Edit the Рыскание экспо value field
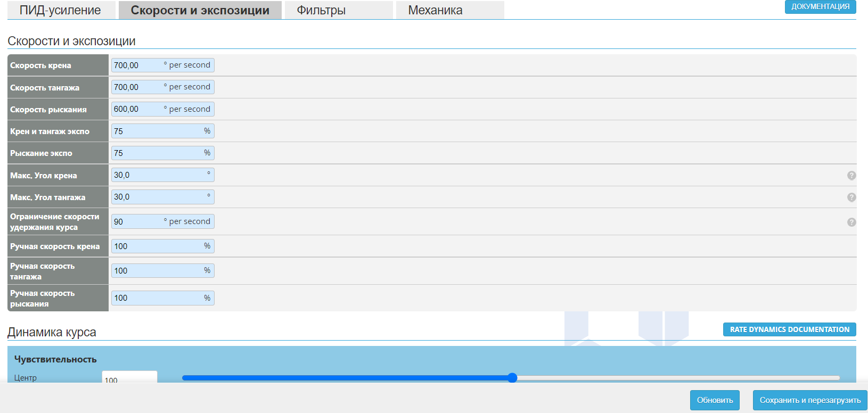 pos(157,153)
